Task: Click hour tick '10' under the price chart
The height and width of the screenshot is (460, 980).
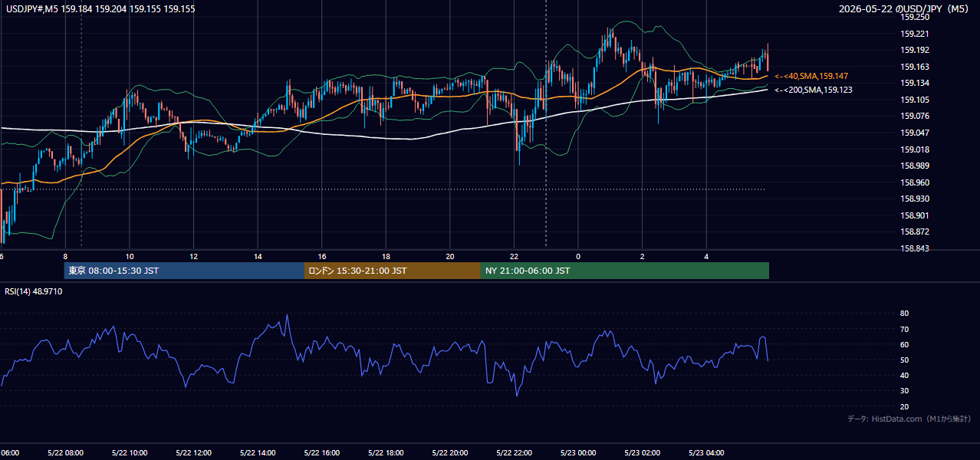Action: (x=130, y=256)
